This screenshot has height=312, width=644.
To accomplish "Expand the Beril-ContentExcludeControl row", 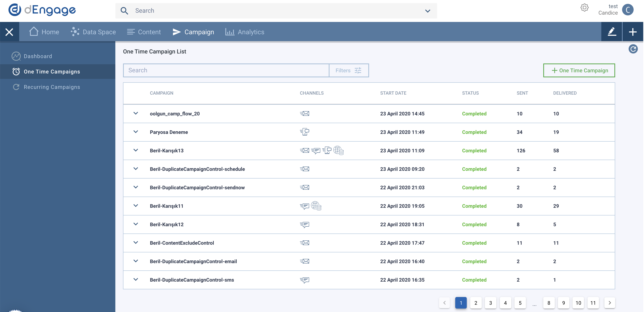I will 136,242.
